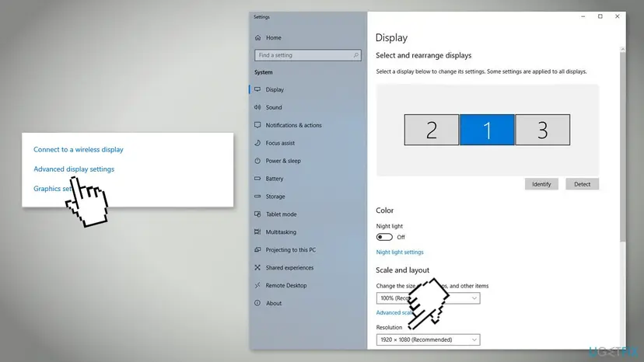644x362 pixels.
Task: Open Battery settings label
Action: 275,179
